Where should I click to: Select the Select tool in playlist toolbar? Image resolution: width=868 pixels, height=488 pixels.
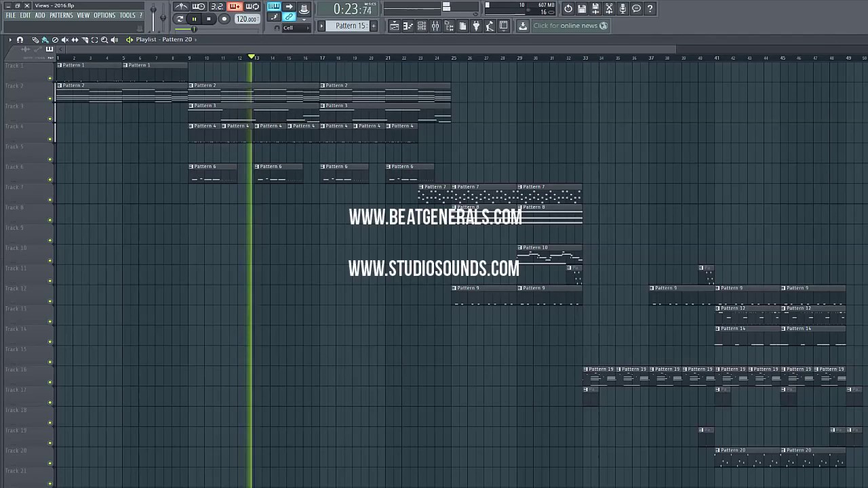94,39
